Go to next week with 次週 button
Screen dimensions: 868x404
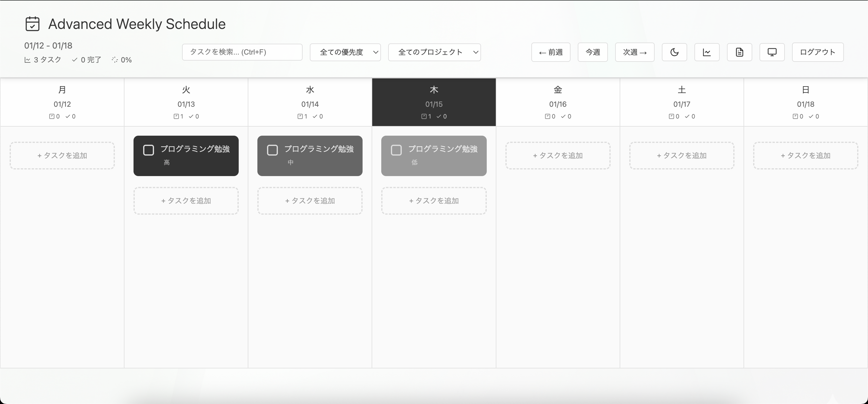(634, 52)
